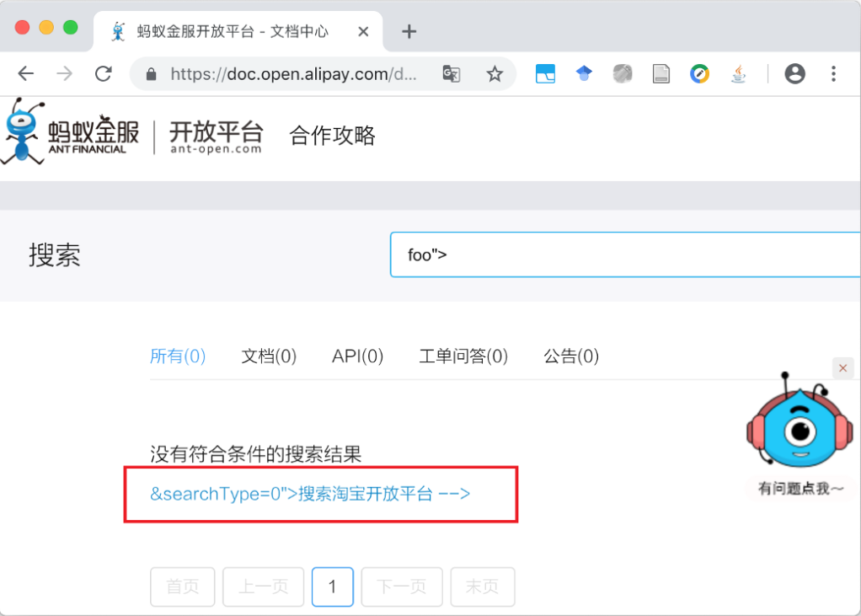The height and width of the screenshot is (616, 861).
Task: Click the 搜索 heading text
Action: tap(55, 255)
